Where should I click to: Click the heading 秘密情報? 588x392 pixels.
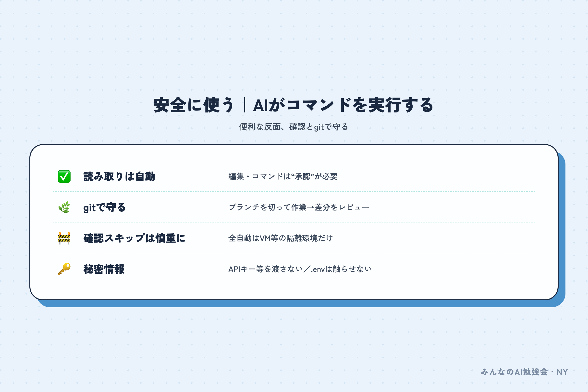click(x=104, y=269)
